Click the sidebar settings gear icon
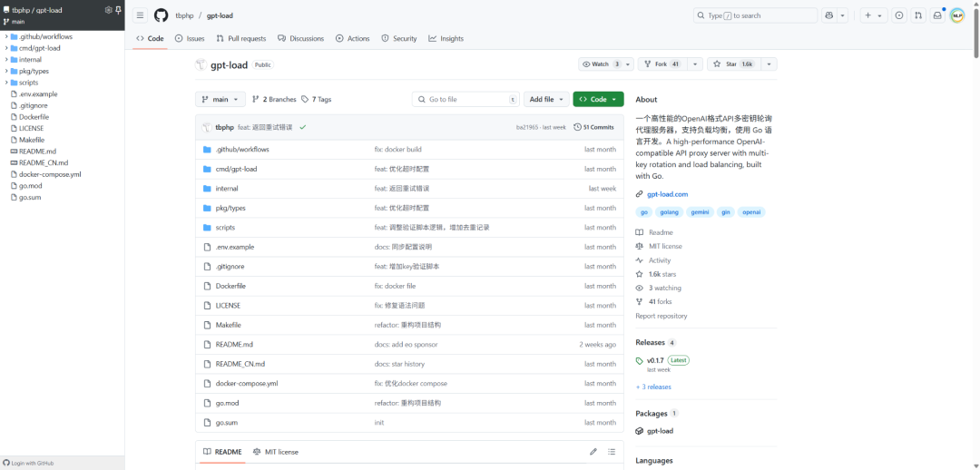The image size is (980, 470). (x=108, y=10)
